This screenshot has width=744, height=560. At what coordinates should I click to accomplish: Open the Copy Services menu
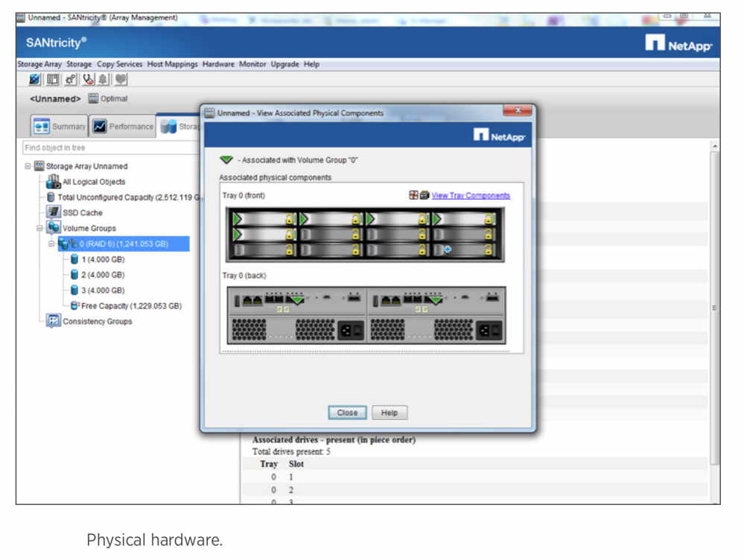[120, 64]
